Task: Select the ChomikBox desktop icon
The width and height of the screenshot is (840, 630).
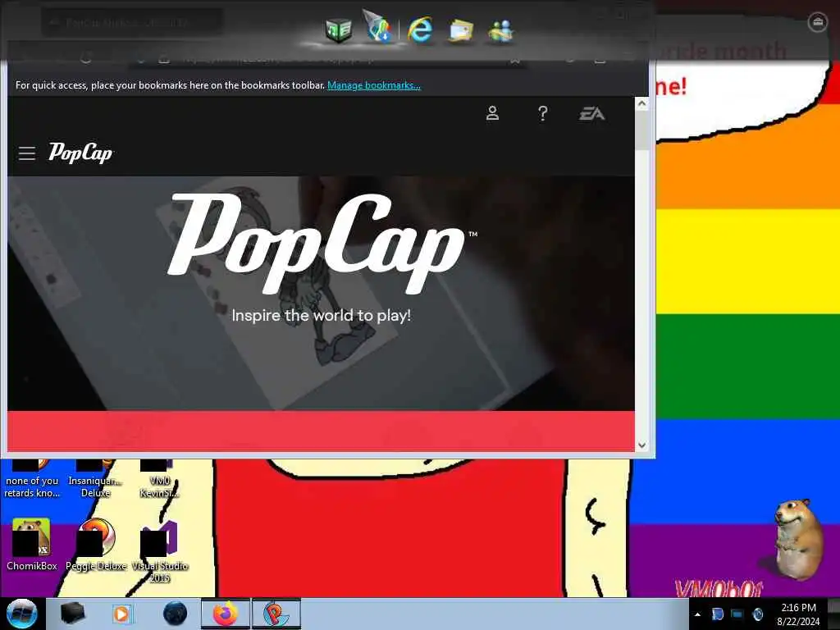Action: point(32,545)
